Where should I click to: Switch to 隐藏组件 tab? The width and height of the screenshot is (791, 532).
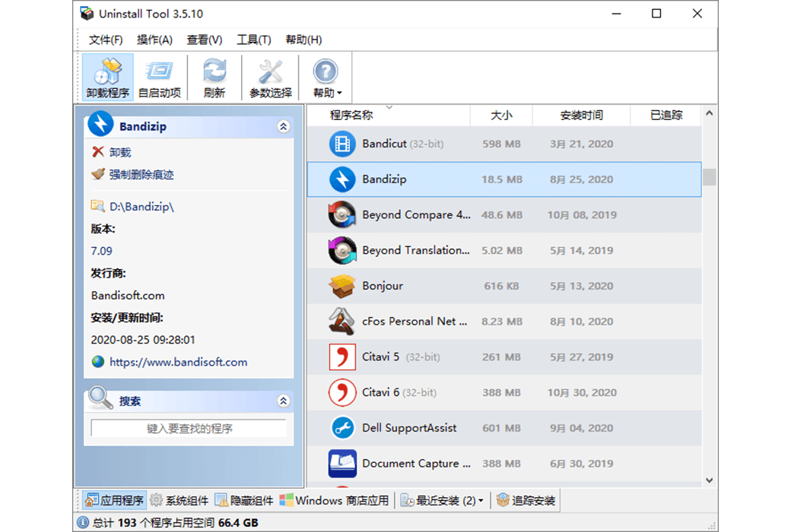pos(244,500)
